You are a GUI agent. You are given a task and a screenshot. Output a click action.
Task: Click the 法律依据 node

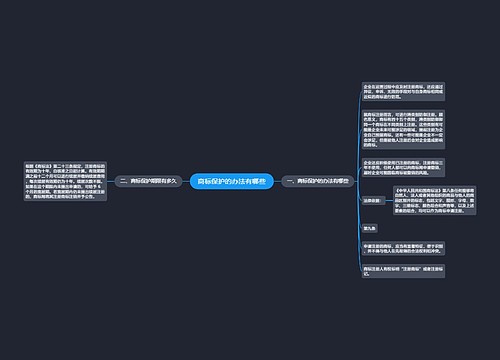click(373, 201)
